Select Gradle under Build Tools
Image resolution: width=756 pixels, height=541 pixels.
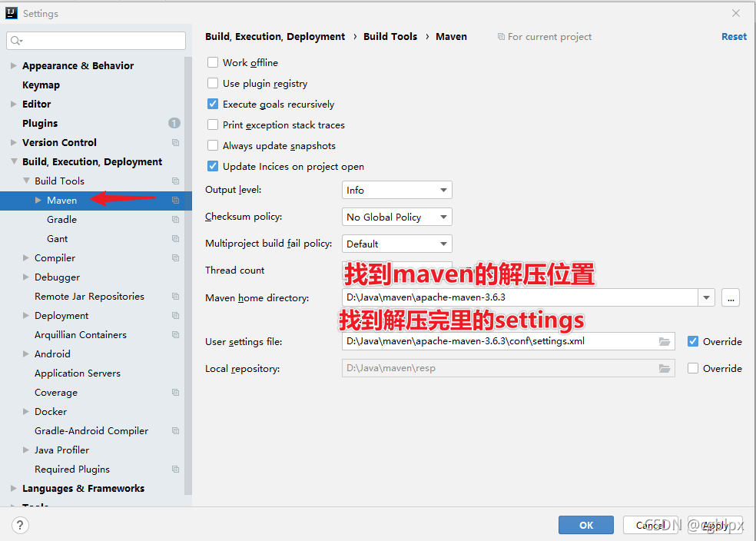[61, 219]
